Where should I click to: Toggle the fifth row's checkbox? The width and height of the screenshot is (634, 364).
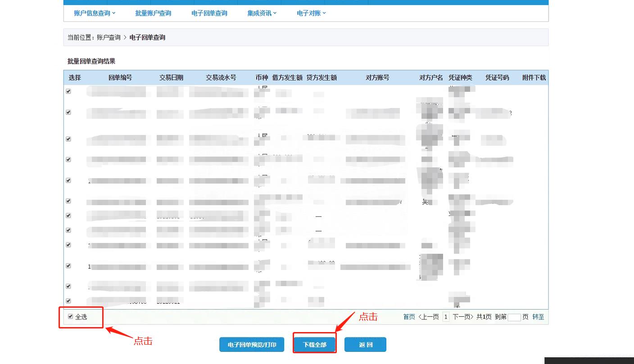point(68,180)
